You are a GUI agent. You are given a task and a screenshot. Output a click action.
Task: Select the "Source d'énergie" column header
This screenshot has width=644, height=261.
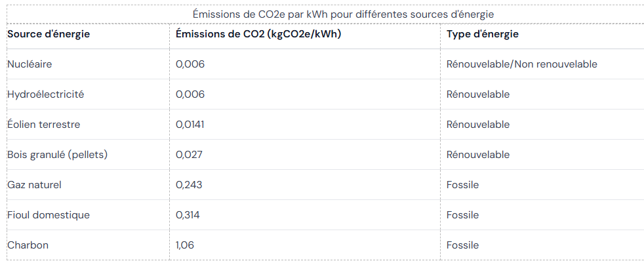tap(49, 34)
